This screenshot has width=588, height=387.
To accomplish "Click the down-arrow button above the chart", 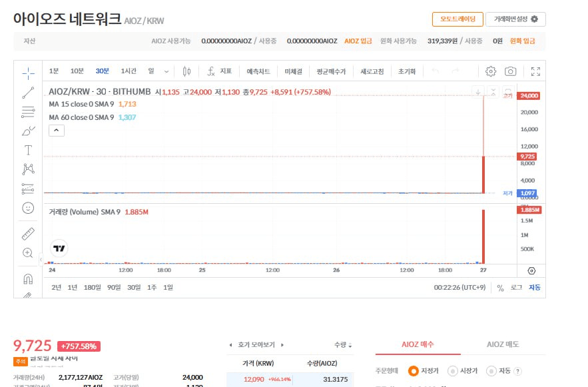I will (x=478, y=92).
